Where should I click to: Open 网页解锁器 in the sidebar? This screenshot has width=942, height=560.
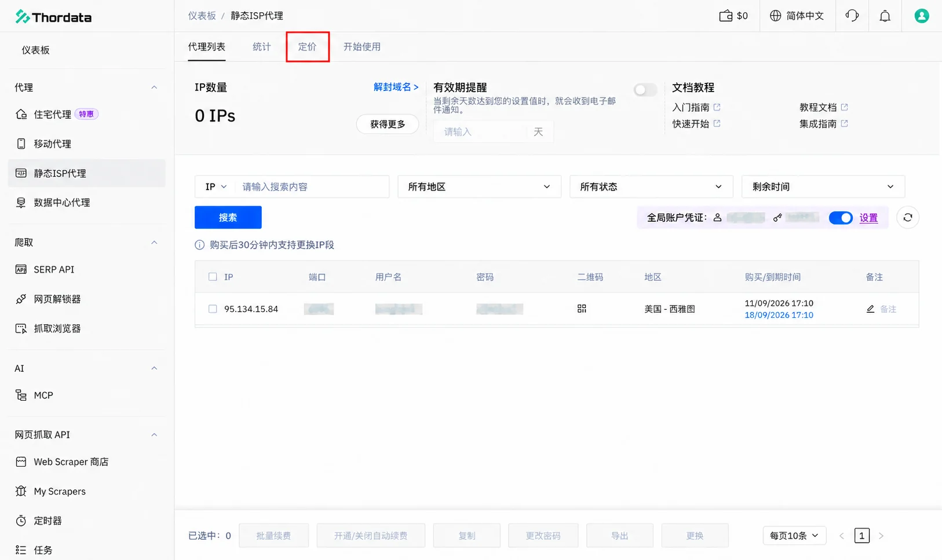click(x=87, y=299)
